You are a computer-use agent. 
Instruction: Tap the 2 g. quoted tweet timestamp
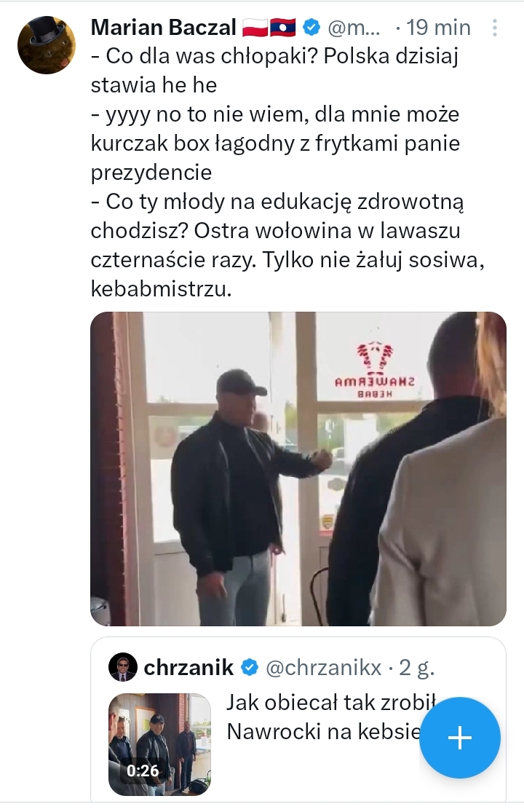pyautogui.click(x=417, y=668)
